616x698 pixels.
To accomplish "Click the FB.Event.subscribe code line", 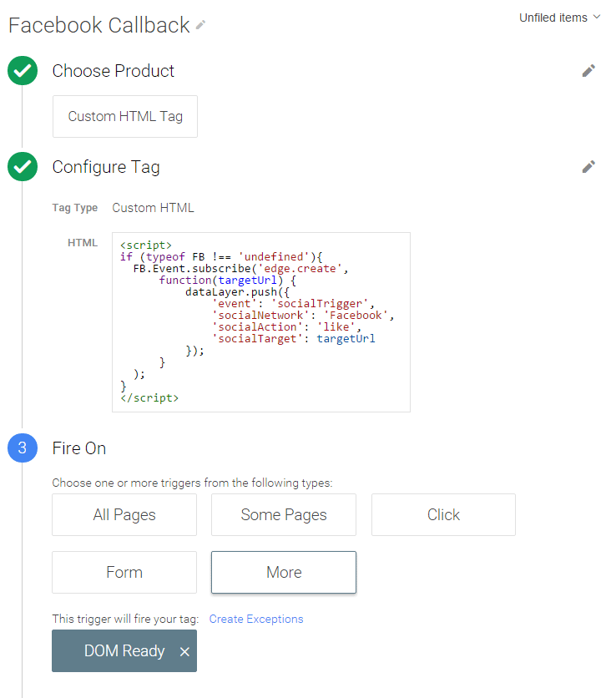I will pyautogui.click(x=240, y=269).
